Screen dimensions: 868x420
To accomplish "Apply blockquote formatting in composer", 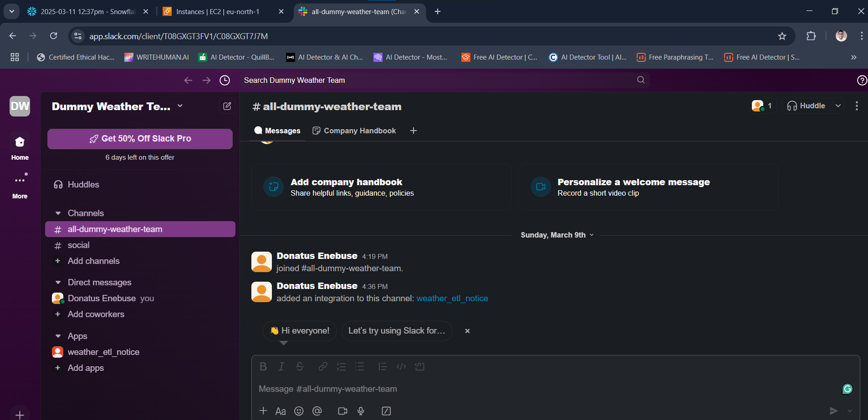I will click(383, 367).
